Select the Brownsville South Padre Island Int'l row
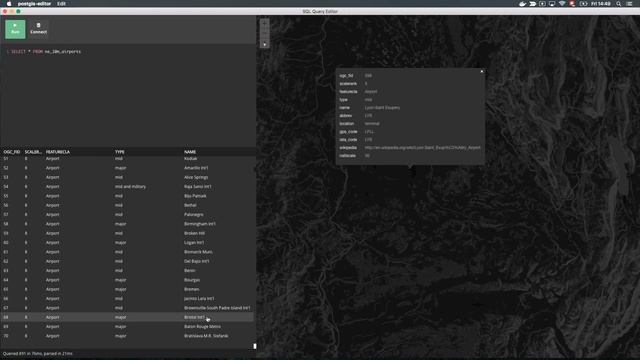This screenshot has height=360, width=640. [x=127, y=308]
